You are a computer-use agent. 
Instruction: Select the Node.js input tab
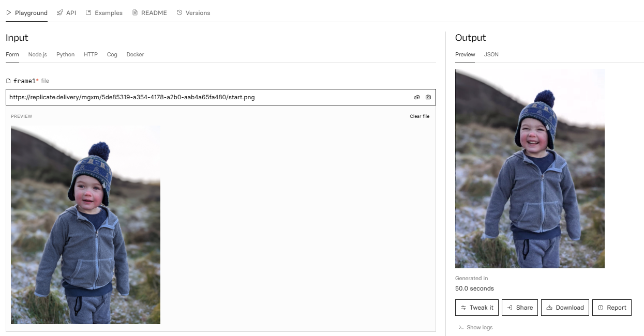[38, 54]
